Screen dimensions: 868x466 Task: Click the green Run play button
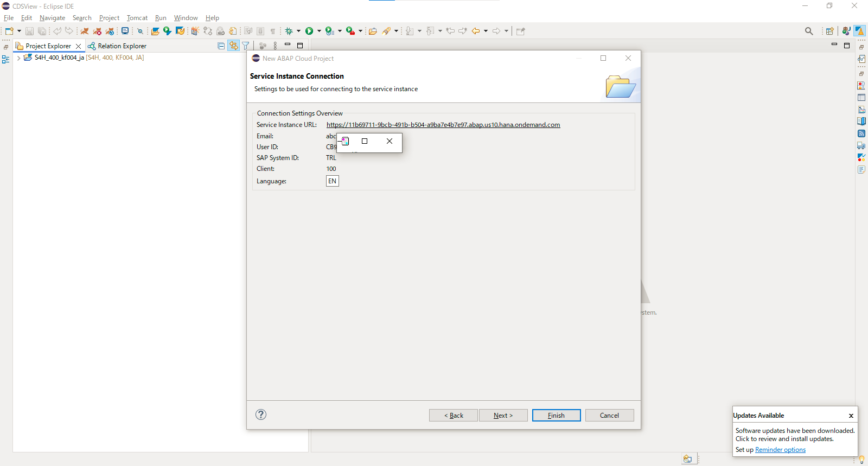(x=309, y=31)
